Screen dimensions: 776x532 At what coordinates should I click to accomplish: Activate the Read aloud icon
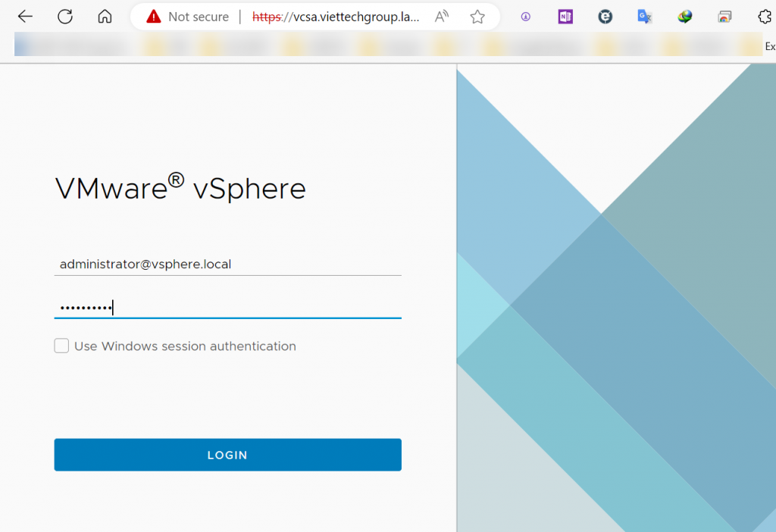(x=442, y=17)
